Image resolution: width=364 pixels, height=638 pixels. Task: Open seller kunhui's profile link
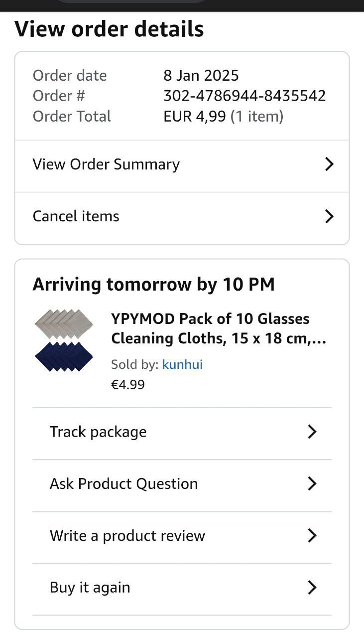[x=182, y=364]
